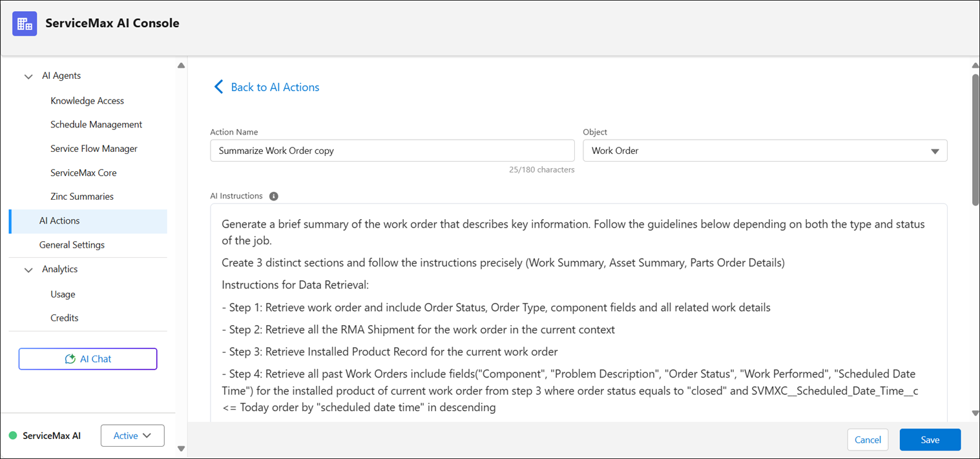Click the Cancel button
This screenshot has width=980, height=459.
click(868, 440)
